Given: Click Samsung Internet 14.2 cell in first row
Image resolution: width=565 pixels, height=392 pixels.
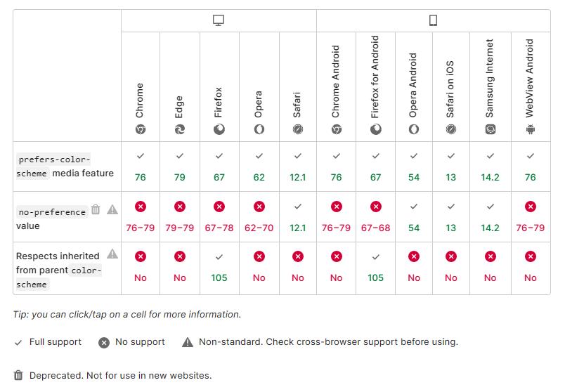Looking at the screenshot, I should click(491, 166).
